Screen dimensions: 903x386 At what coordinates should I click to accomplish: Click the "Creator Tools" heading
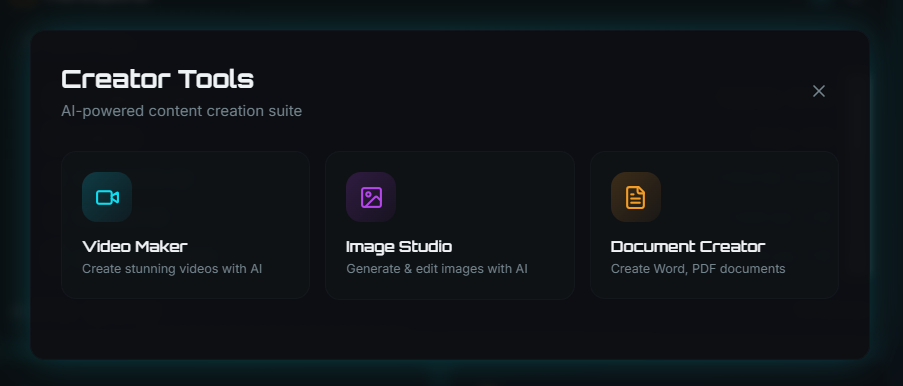157,80
